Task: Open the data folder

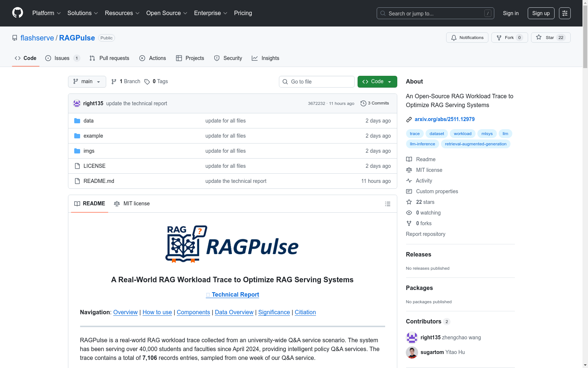Action: 89,121
